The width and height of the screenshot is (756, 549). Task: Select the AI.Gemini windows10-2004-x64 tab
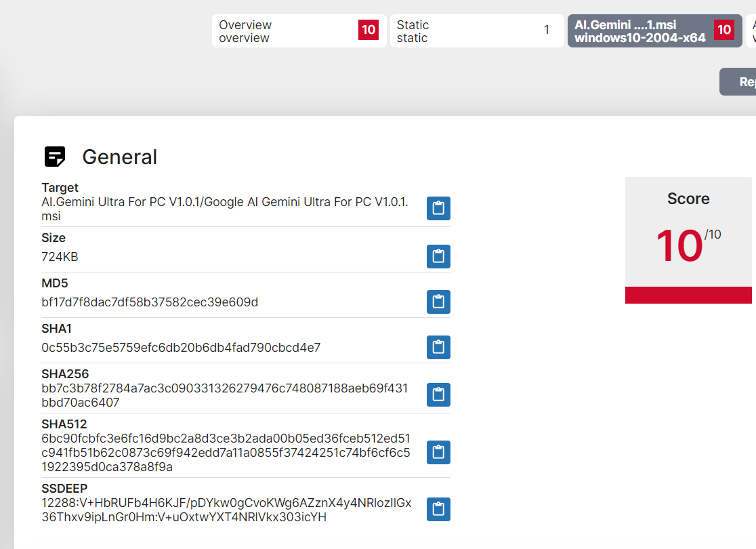click(x=655, y=31)
